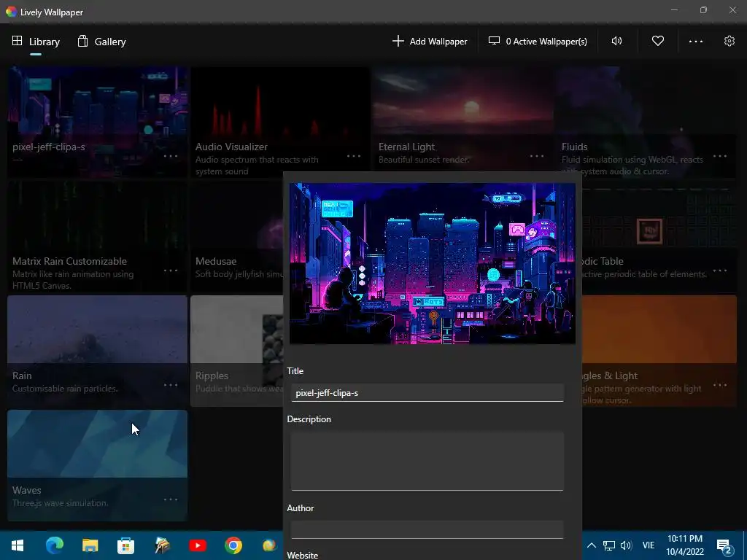The image size is (747, 560).
Task: Show hidden system tray icons
Action: coord(591,545)
